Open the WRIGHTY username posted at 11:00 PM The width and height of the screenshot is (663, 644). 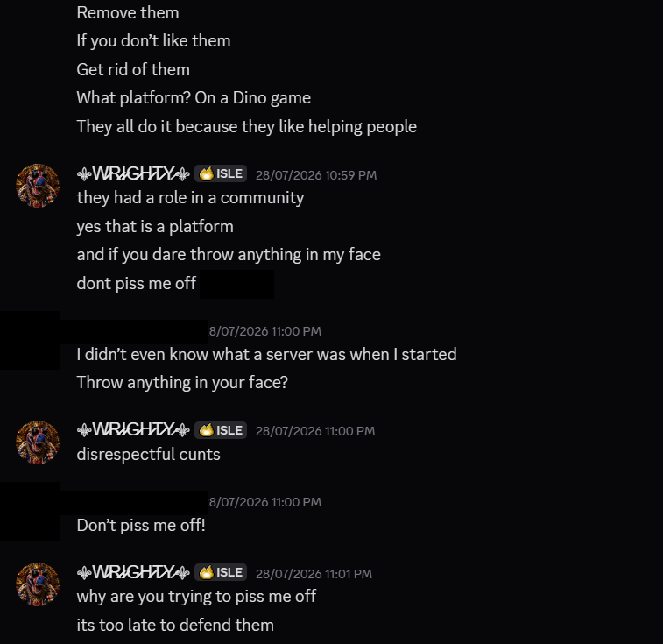[x=133, y=430]
